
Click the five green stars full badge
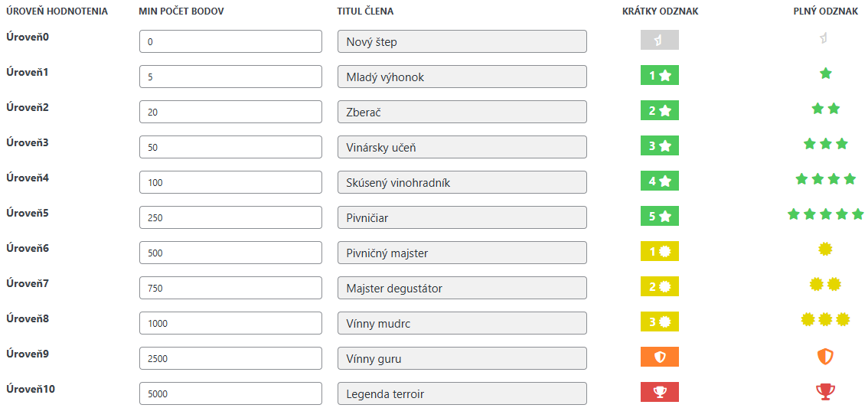point(825,214)
